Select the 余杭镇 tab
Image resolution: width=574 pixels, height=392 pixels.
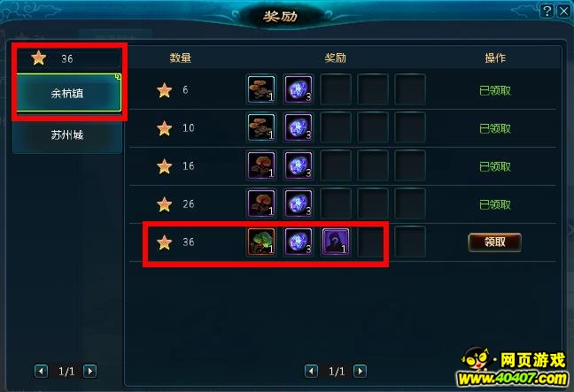(x=68, y=93)
